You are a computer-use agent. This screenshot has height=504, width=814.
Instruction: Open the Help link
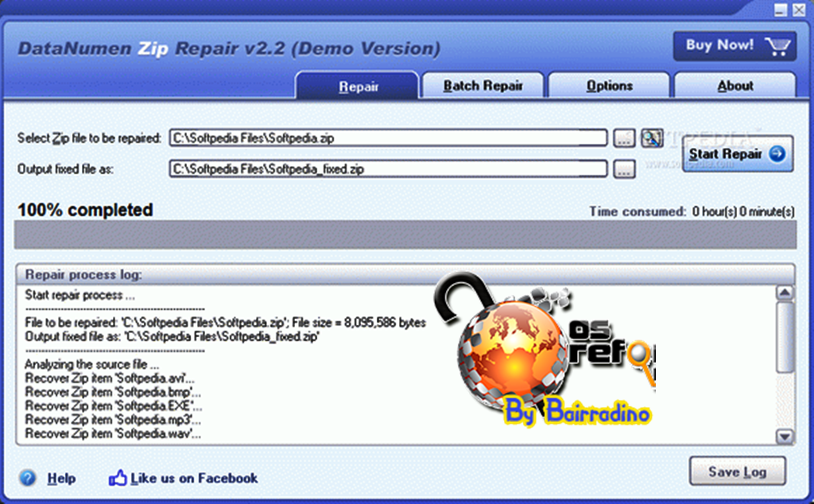pos(61,478)
